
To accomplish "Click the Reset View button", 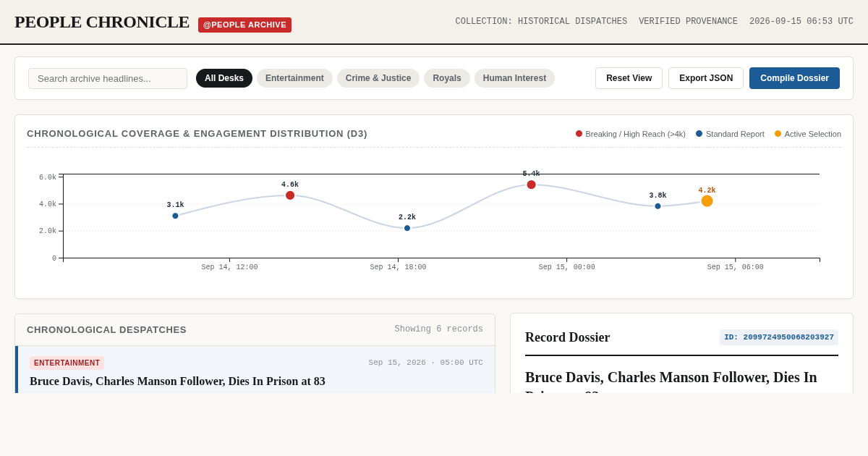I will click(x=629, y=78).
